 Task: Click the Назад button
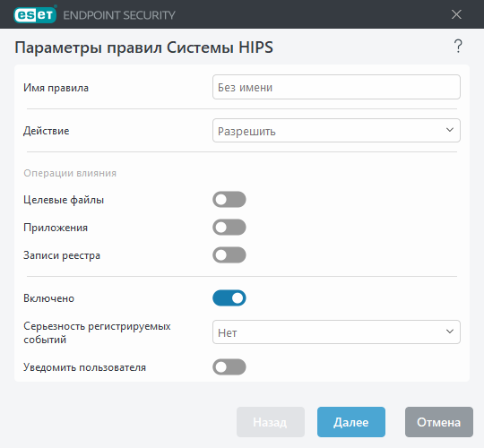(x=271, y=422)
